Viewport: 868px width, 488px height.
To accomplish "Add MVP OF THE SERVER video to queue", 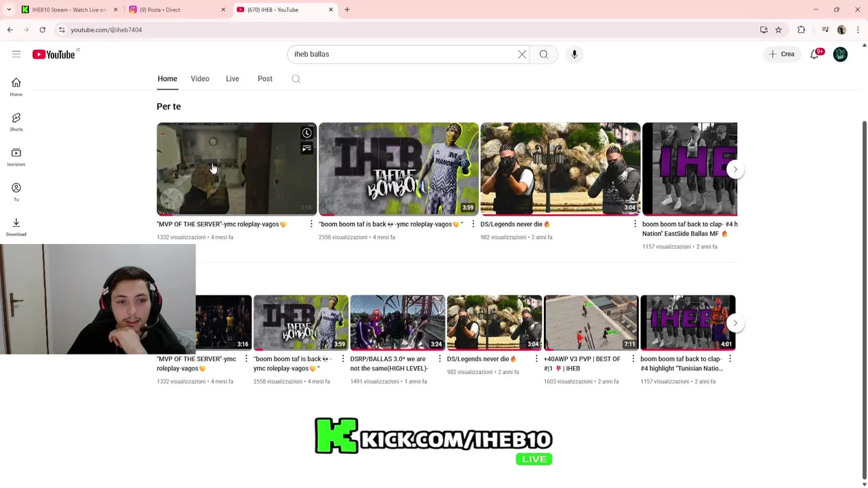I will [x=307, y=148].
